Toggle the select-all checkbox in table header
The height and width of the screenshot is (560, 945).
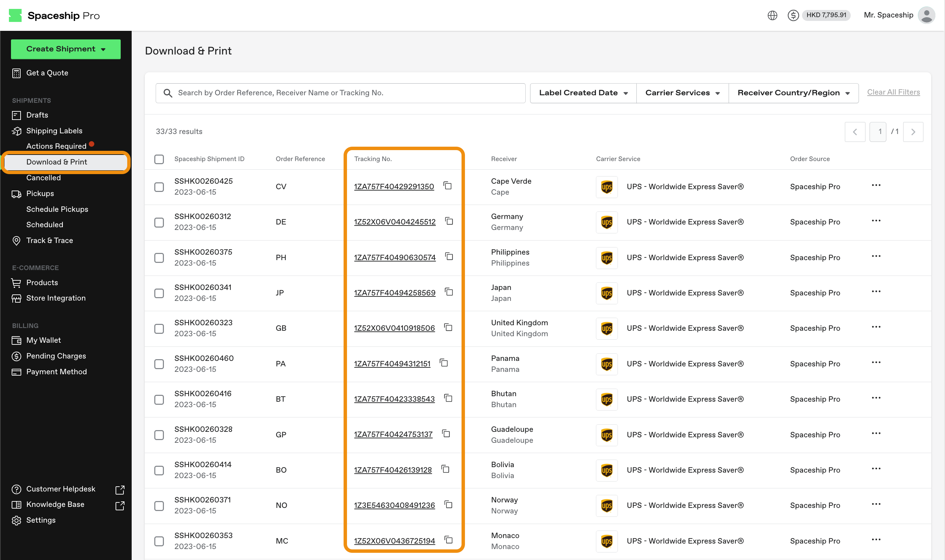click(159, 159)
